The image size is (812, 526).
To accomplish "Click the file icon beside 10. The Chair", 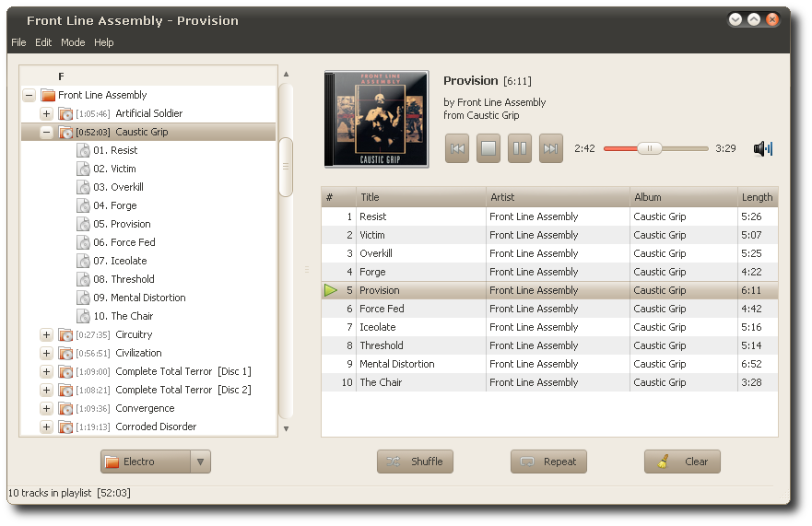I will click(83, 316).
